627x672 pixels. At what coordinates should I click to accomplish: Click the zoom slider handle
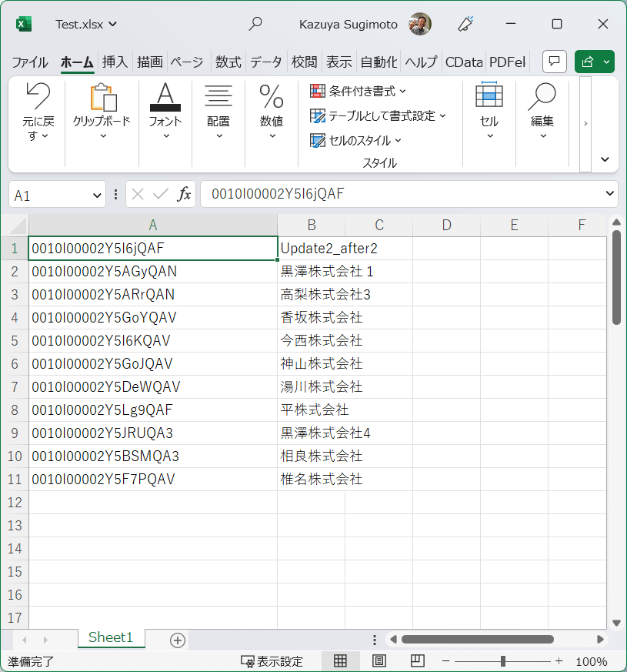point(503,661)
